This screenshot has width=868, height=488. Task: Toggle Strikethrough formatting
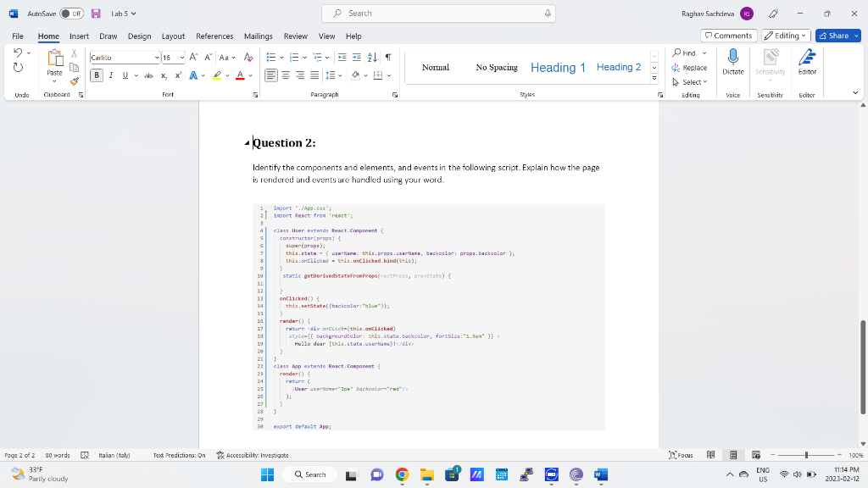(x=148, y=75)
